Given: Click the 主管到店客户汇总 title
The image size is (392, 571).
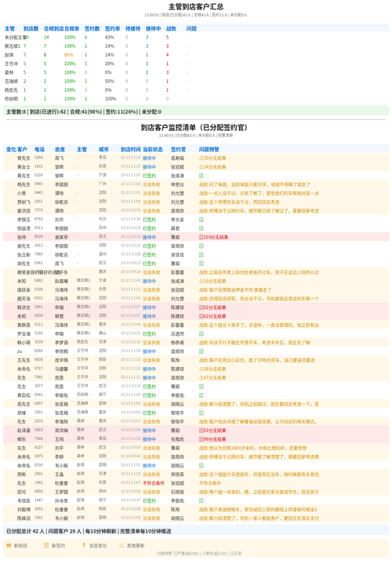Looking at the screenshot, I should (x=196, y=6).
